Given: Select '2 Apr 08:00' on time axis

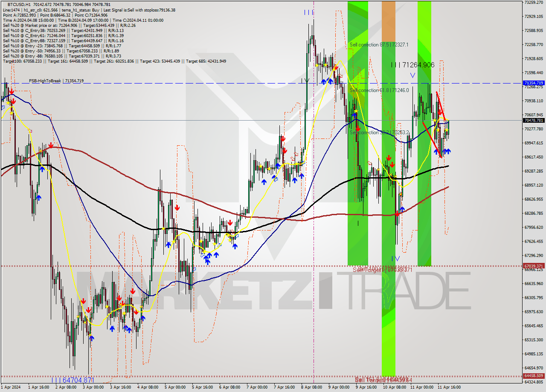Looking at the screenshot, I should point(66,388).
